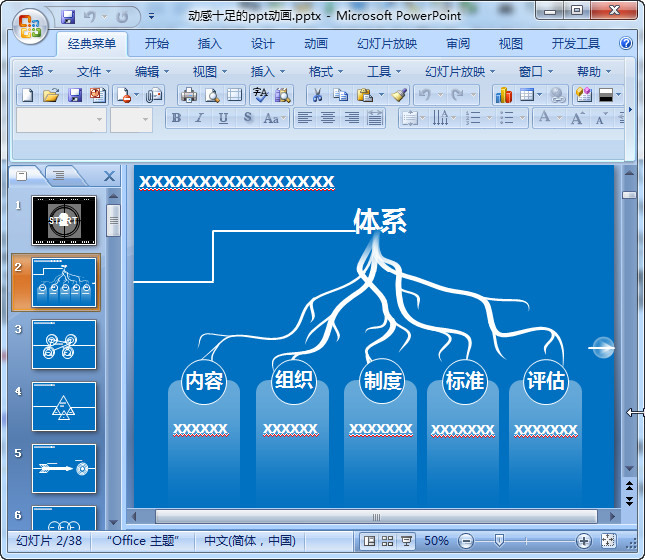Click the Save icon in classic toolbar

[74, 95]
